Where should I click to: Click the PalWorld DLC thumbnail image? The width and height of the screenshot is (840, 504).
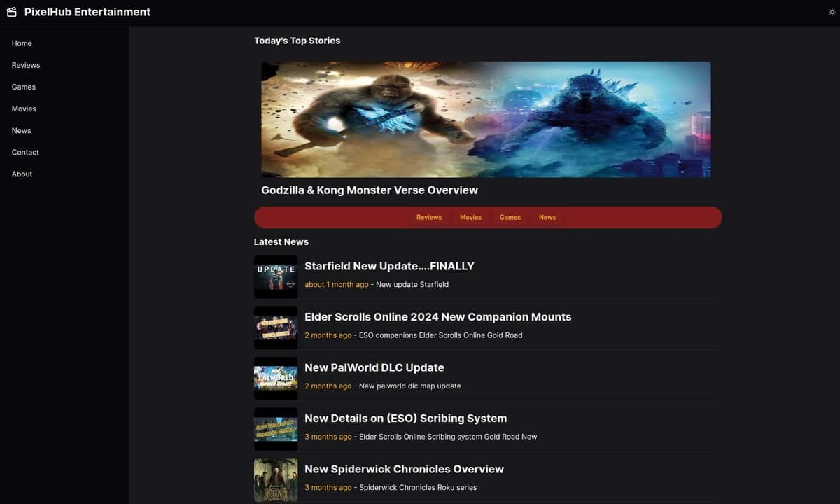(x=276, y=379)
